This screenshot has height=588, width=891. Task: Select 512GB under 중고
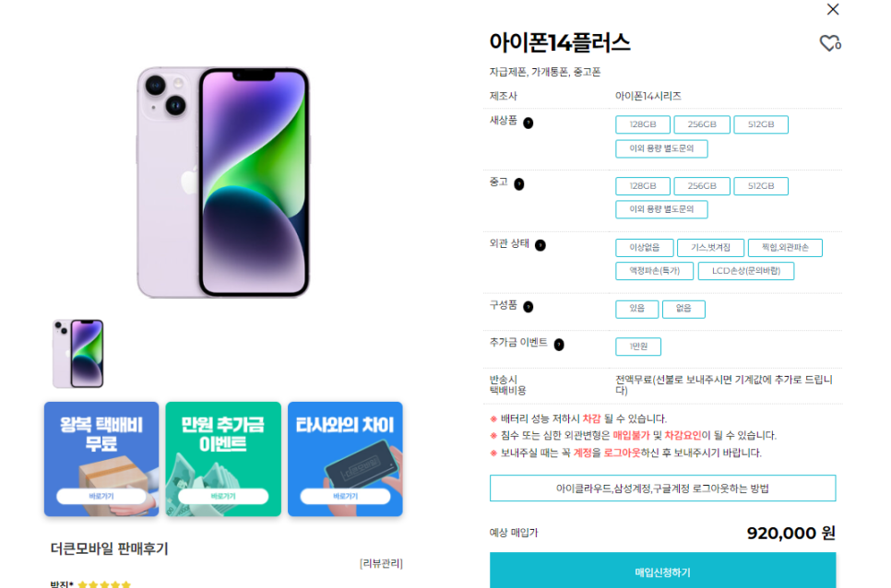click(761, 186)
